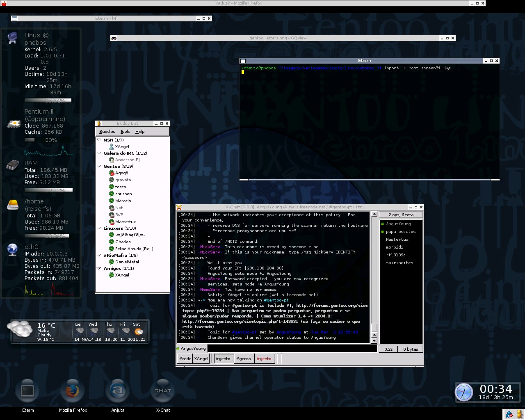
Task: Click the Mozilla Firefox title bar
Action: pos(243,3)
